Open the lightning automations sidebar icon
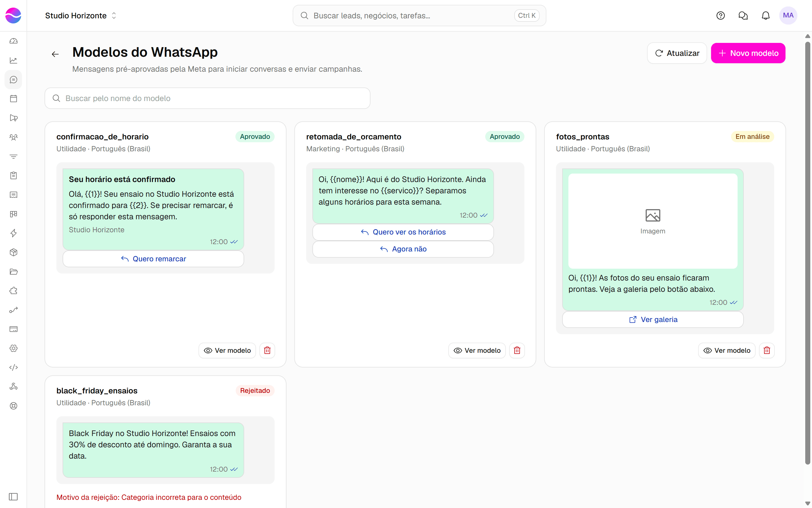Image resolution: width=812 pixels, height=508 pixels. [x=14, y=233]
